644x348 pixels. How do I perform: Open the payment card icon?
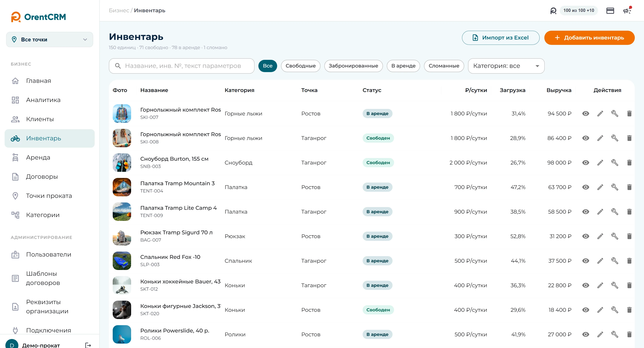(x=610, y=11)
